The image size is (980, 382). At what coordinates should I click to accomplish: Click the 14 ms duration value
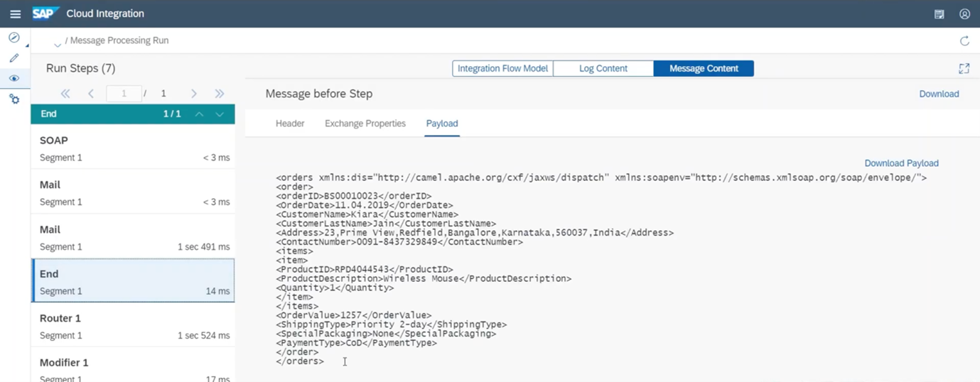pos(218,291)
